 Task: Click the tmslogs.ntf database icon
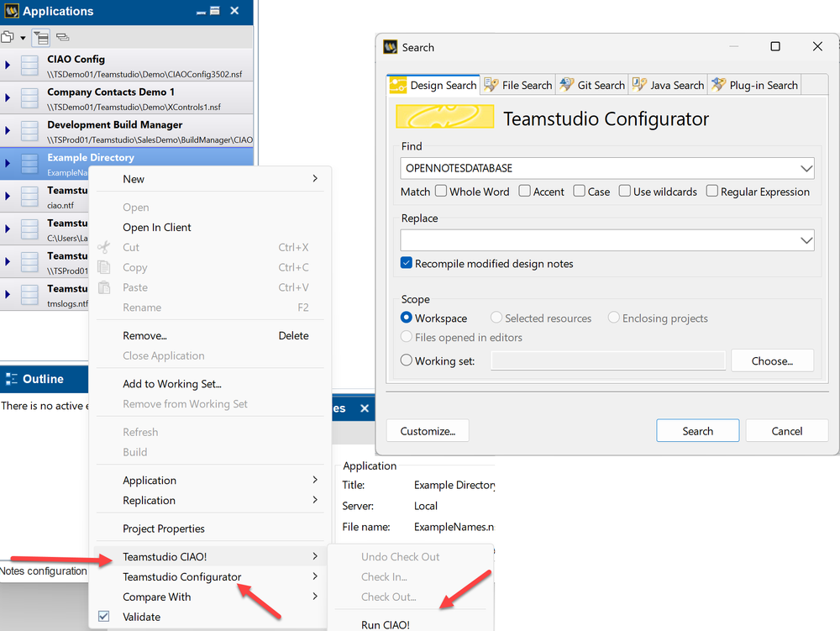pyautogui.click(x=29, y=295)
